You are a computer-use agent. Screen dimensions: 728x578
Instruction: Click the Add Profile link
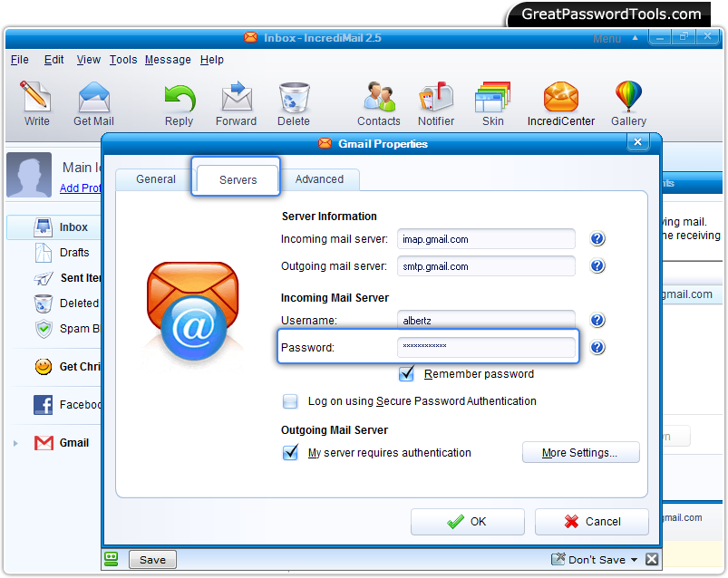tap(81, 188)
